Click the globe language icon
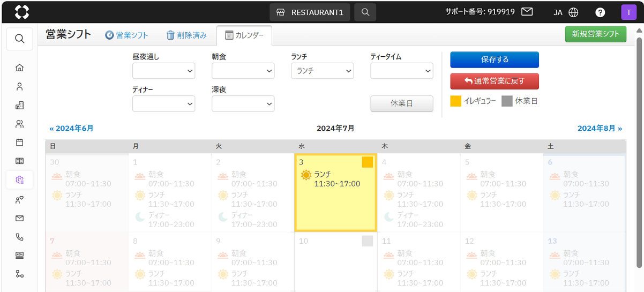 pyautogui.click(x=573, y=12)
